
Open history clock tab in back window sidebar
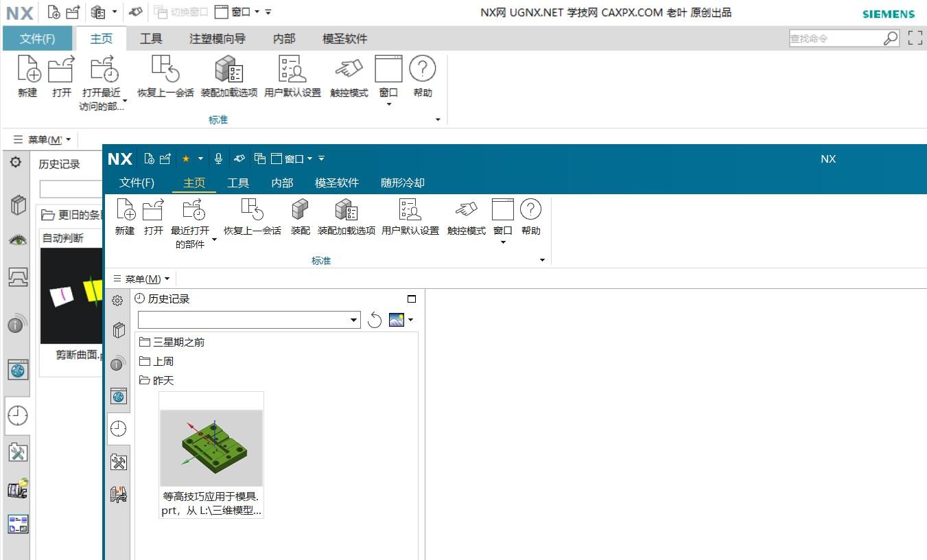click(x=17, y=415)
